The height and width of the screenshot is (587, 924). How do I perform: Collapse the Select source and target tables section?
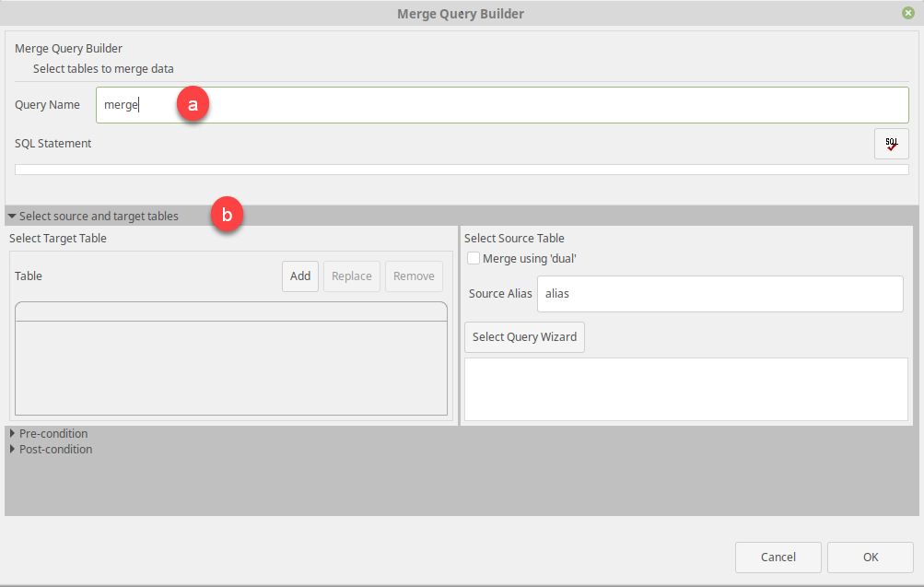(12, 217)
